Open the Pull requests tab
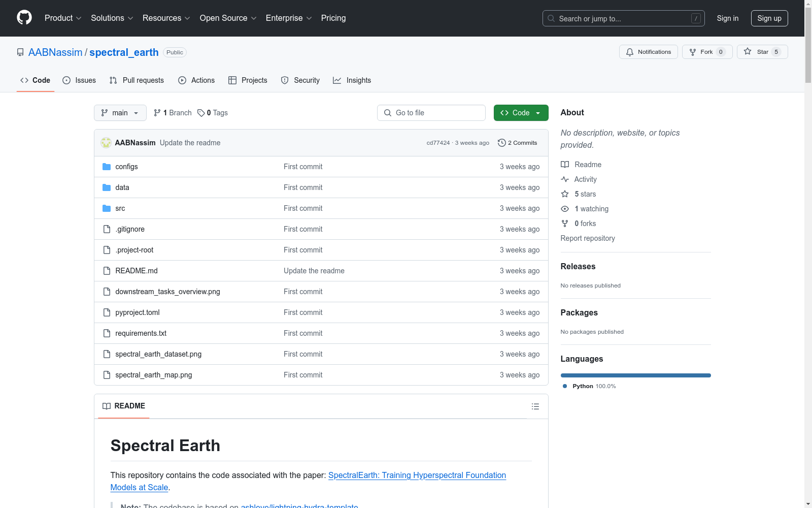Viewport: 812px width, 508px height. tap(137, 80)
